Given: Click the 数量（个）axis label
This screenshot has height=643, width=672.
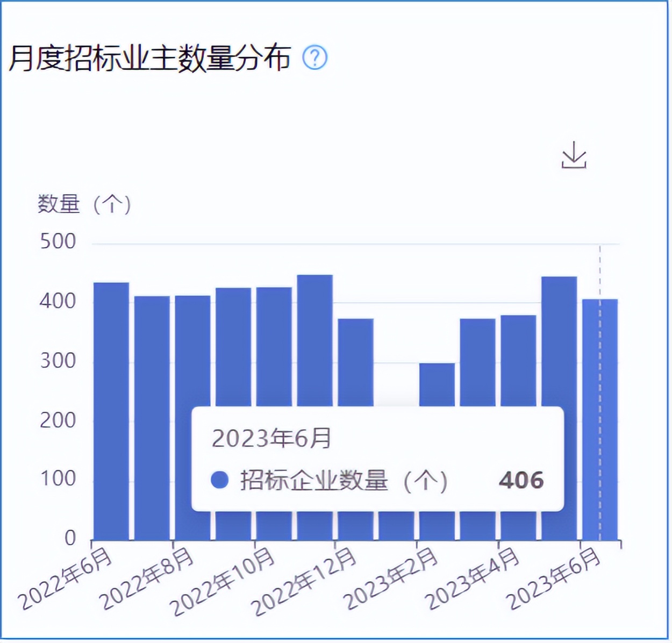Looking at the screenshot, I should click(x=86, y=203).
